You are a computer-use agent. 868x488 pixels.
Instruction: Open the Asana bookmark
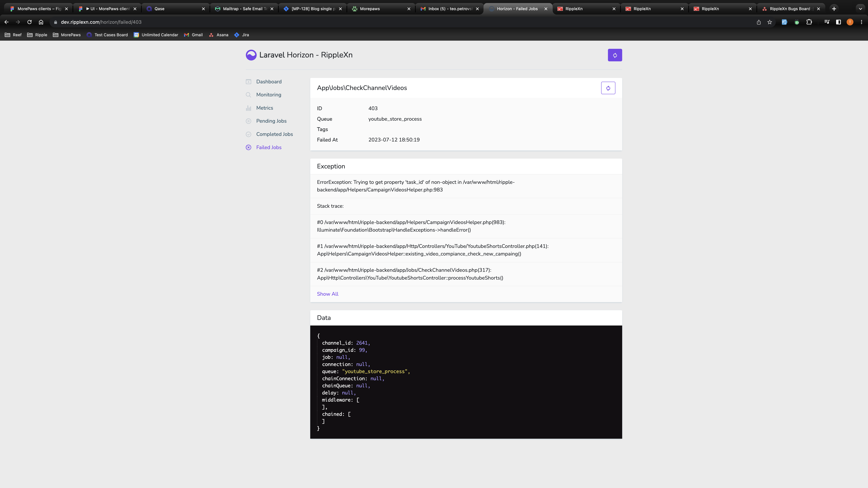pos(218,35)
